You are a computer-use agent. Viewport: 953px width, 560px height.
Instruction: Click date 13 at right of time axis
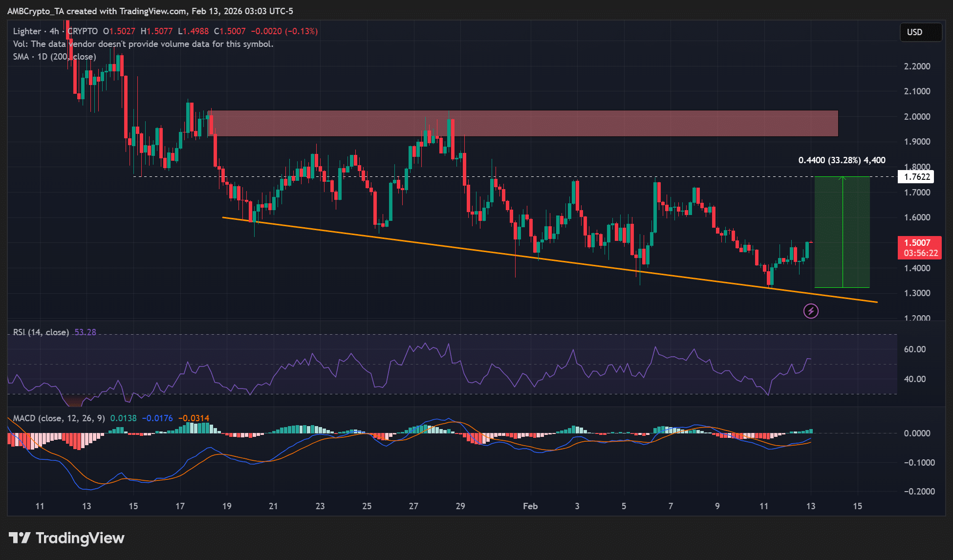tap(810, 506)
